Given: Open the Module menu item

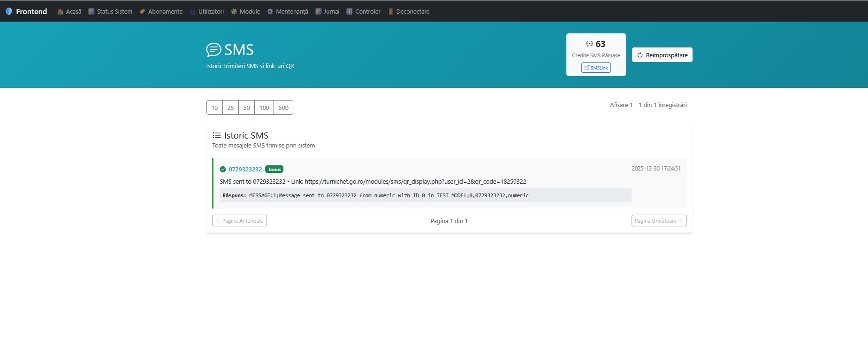Looking at the screenshot, I should [x=245, y=11].
